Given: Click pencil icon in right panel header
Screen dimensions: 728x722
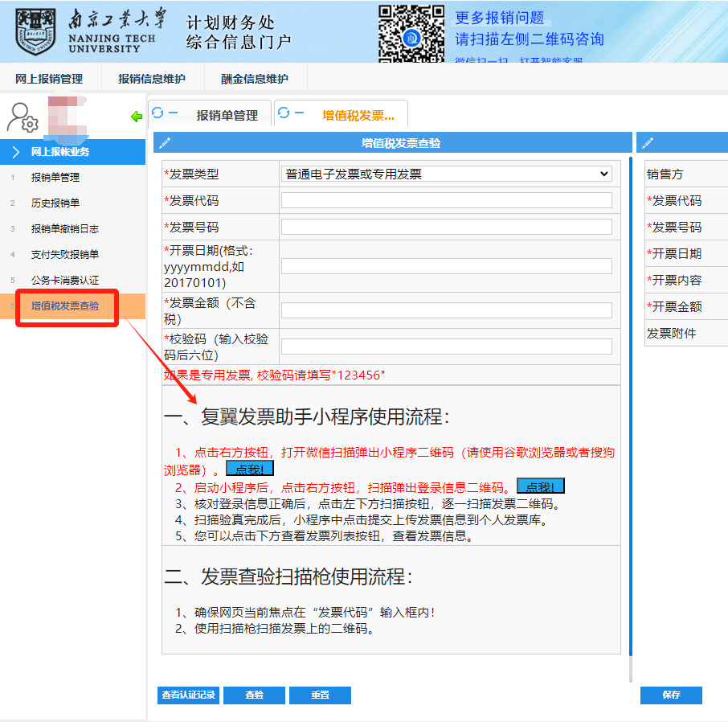Looking at the screenshot, I should click(648, 143).
